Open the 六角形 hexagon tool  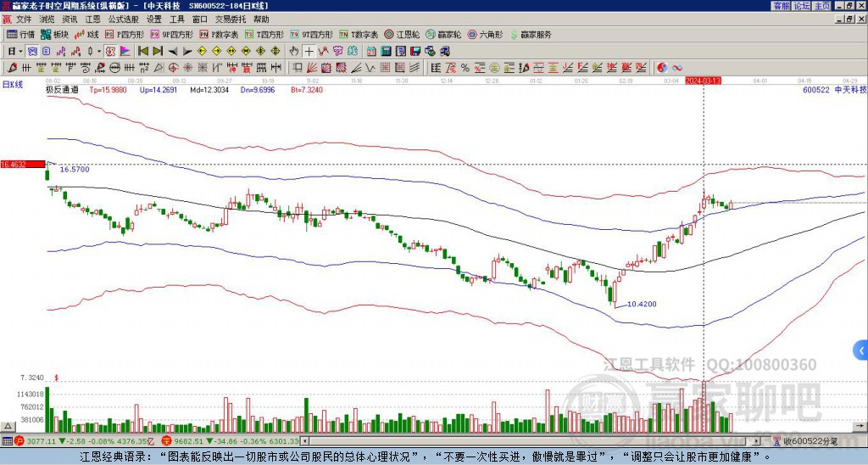click(x=486, y=34)
